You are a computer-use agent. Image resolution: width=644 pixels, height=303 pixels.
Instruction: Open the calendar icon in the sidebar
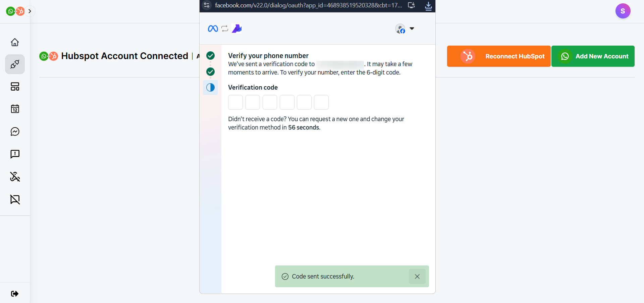pos(15,109)
